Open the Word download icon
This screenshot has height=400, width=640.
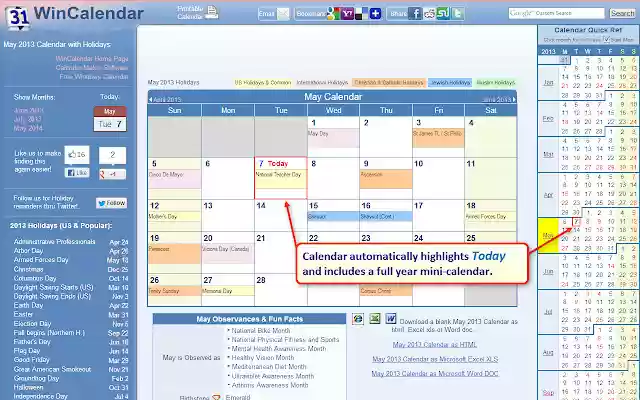point(391,318)
